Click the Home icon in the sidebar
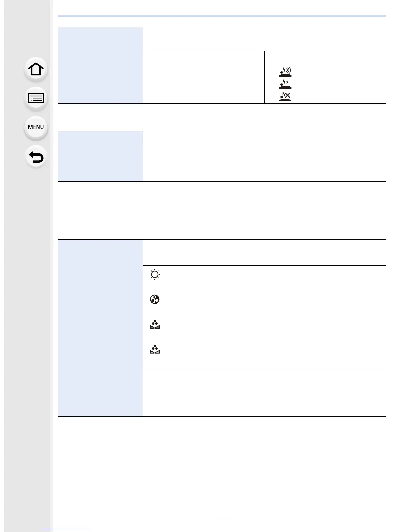411x532 pixels. 36,70
